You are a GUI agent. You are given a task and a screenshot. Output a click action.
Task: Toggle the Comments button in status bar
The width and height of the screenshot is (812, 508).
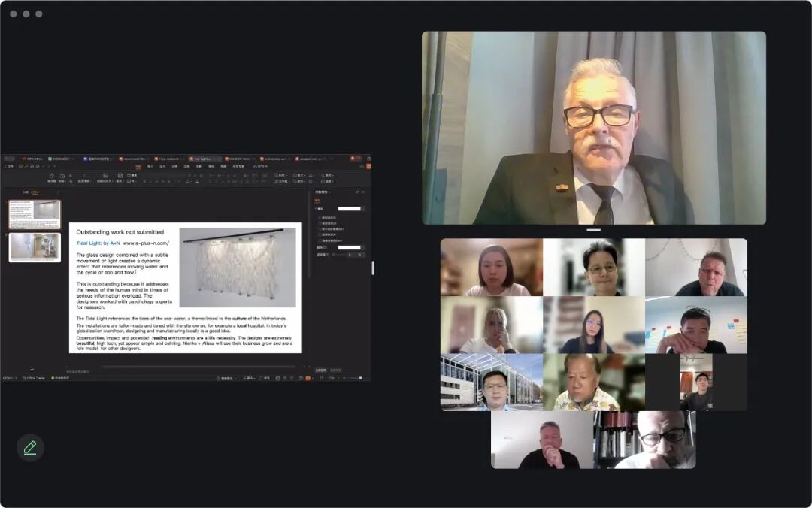click(265, 378)
